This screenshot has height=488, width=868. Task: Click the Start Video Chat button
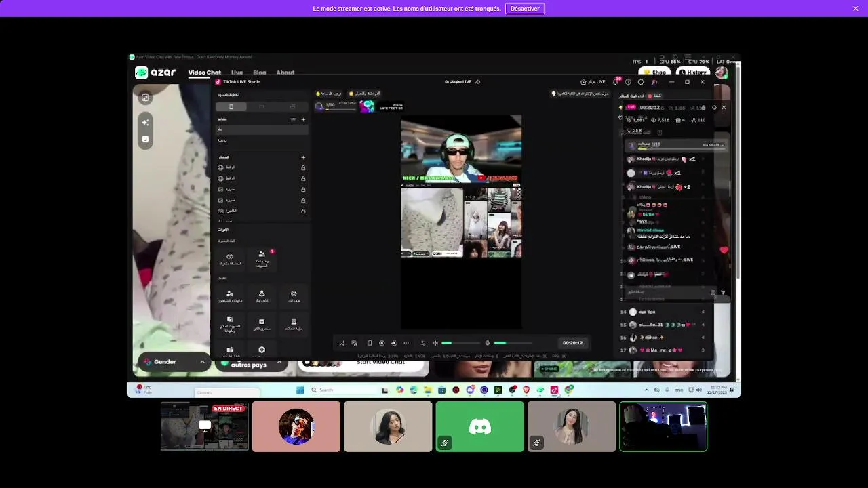click(363, 365)
